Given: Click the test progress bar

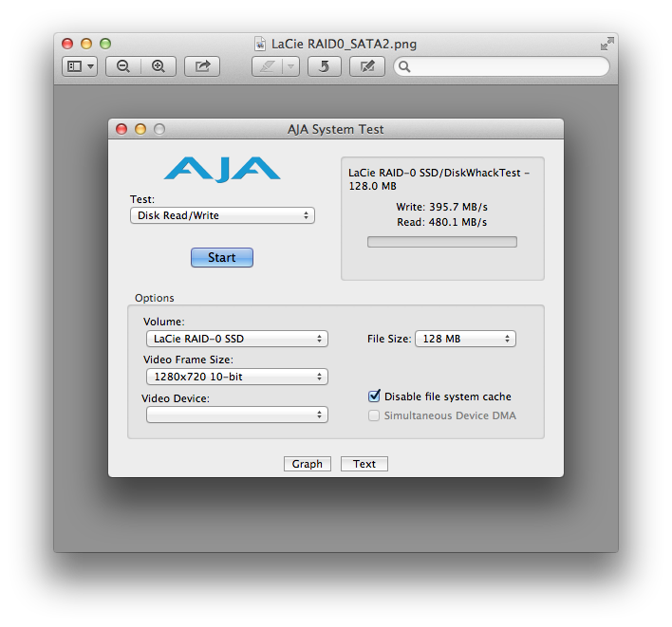Looking at the screenshot, I should point(442,242).
